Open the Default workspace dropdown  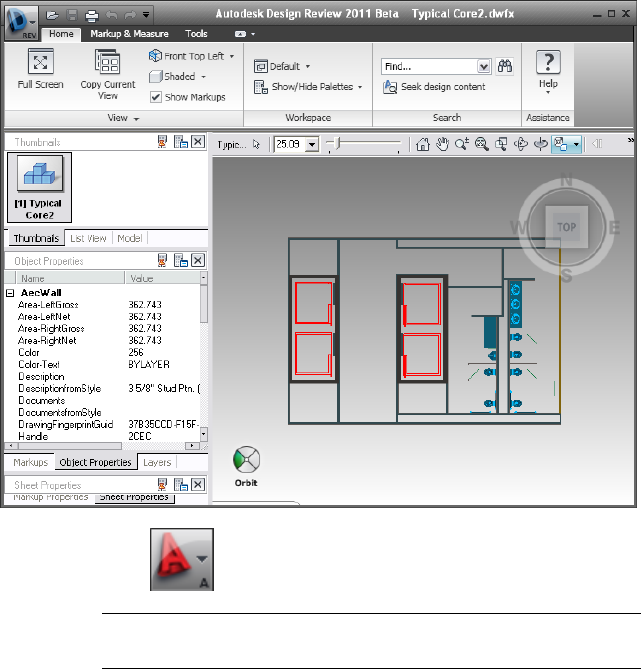[282, 67]
